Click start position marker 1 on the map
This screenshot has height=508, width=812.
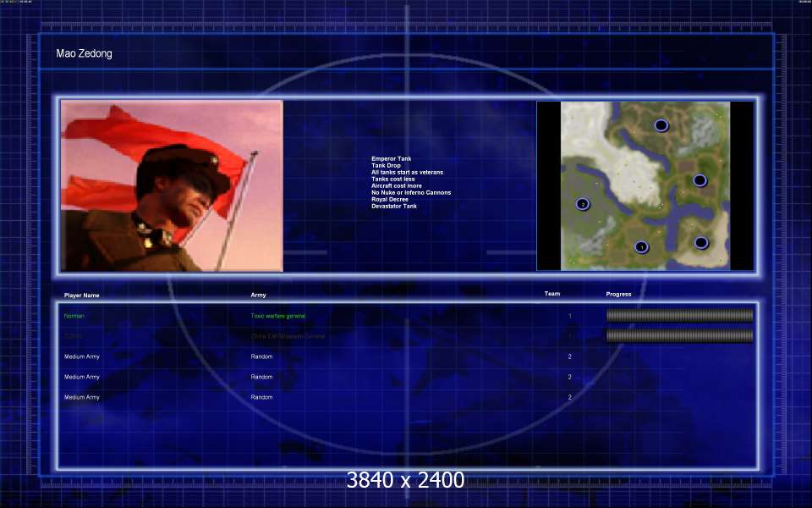[642, 247]
